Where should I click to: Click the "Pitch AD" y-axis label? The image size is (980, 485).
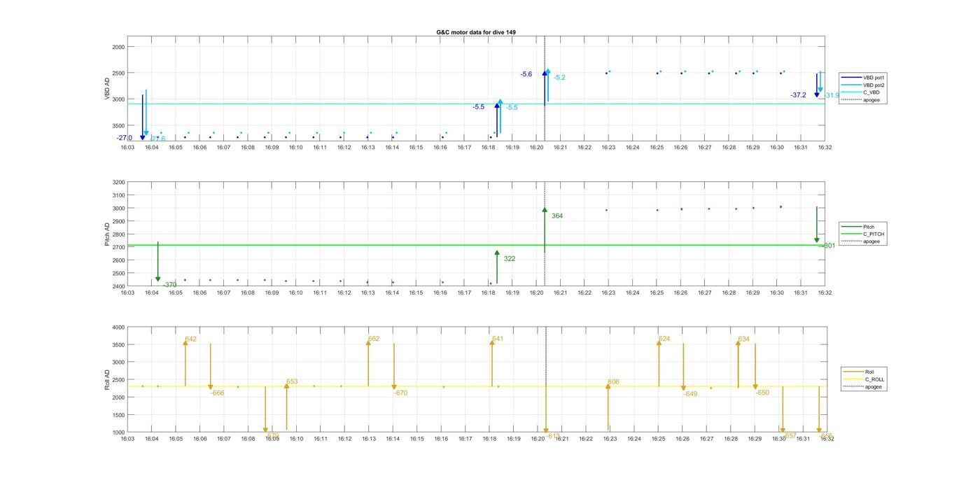pos(108,234)
